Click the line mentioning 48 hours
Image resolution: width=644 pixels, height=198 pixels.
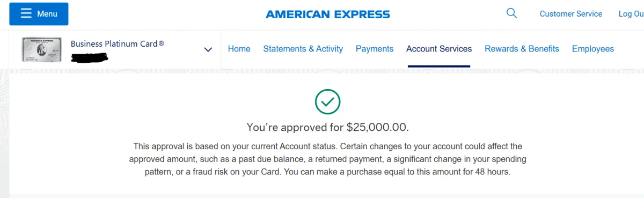327,173
